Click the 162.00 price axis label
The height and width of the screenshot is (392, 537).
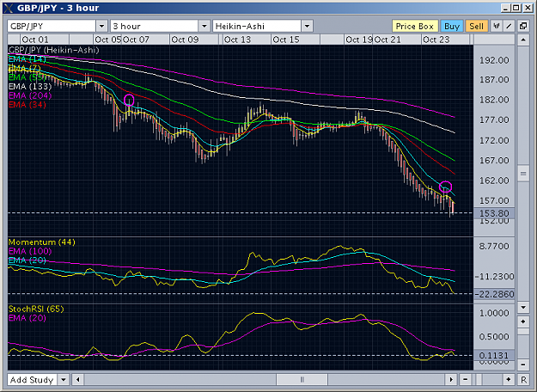click(494, 181)
